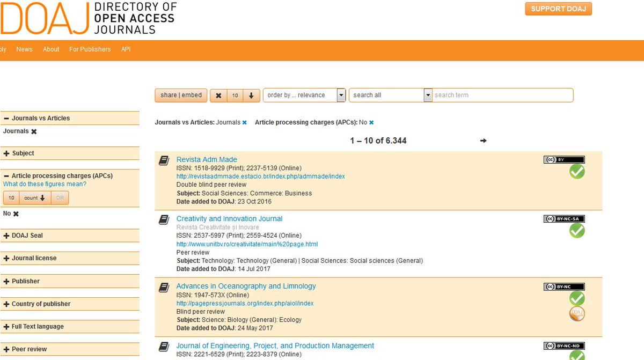Remove APCs: No filter tag above results
This screenshot has height=360, width=644.
pyautogui.click(x=371, y=122)
